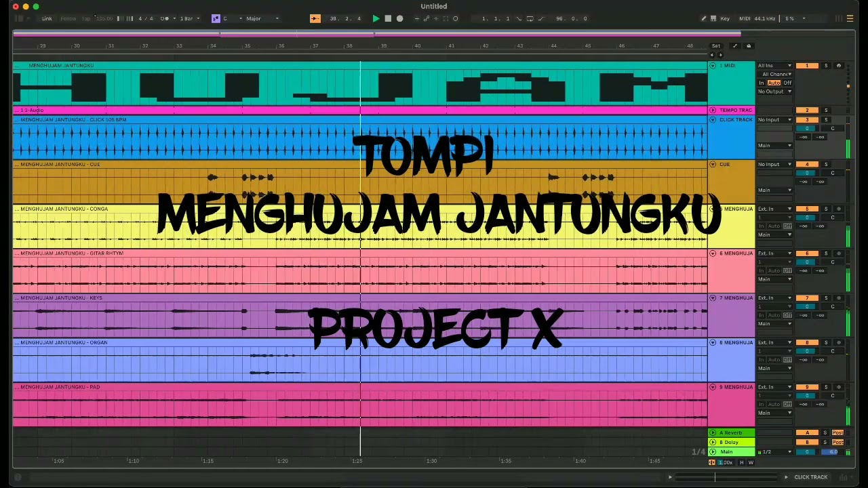Screen dimensions: 868x488
Task: Collapse the CUE track fold arrow
Action: tap(713, 164)
